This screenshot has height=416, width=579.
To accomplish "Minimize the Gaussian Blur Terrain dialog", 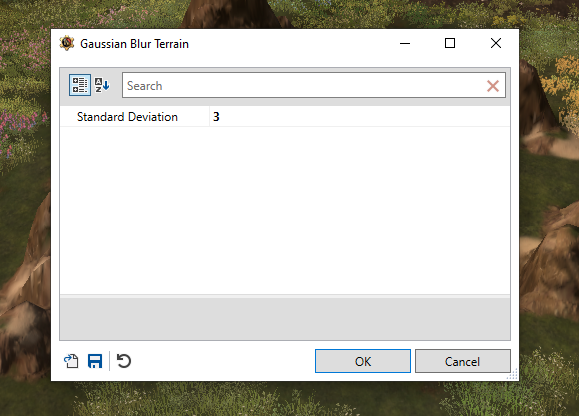I will (x=405, y=44).
